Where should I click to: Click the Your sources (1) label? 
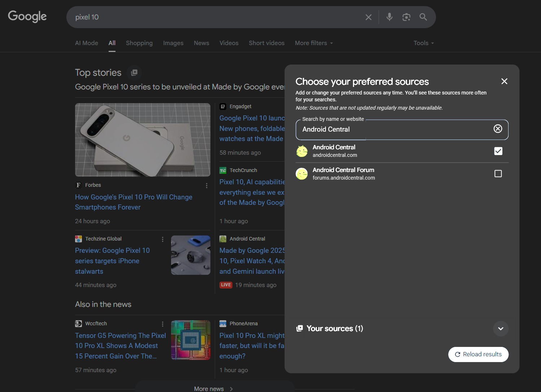335,329
